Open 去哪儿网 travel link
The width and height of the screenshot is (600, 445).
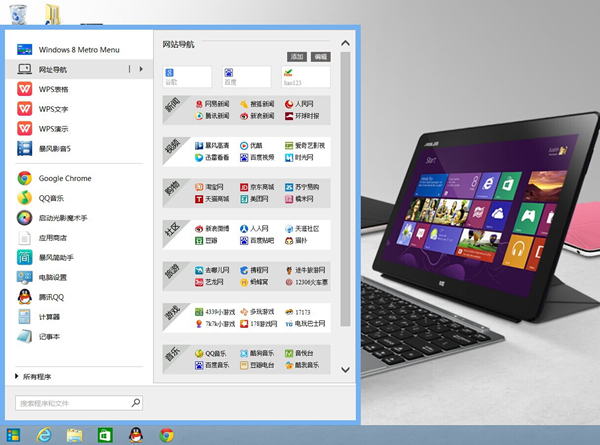213,270
